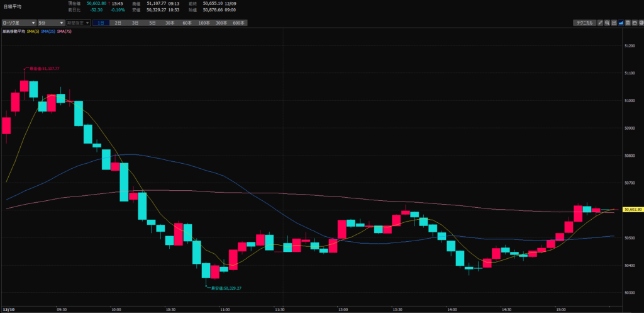Screen dimensions: 644x313
Task: Click the yellow SMA(5) legend label
Action: tap(33, 31)
